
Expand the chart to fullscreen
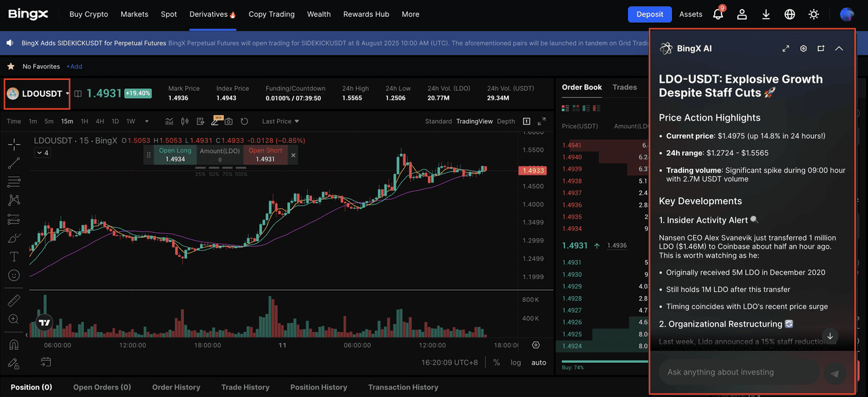pyautogui.click(x=542, y=121)
